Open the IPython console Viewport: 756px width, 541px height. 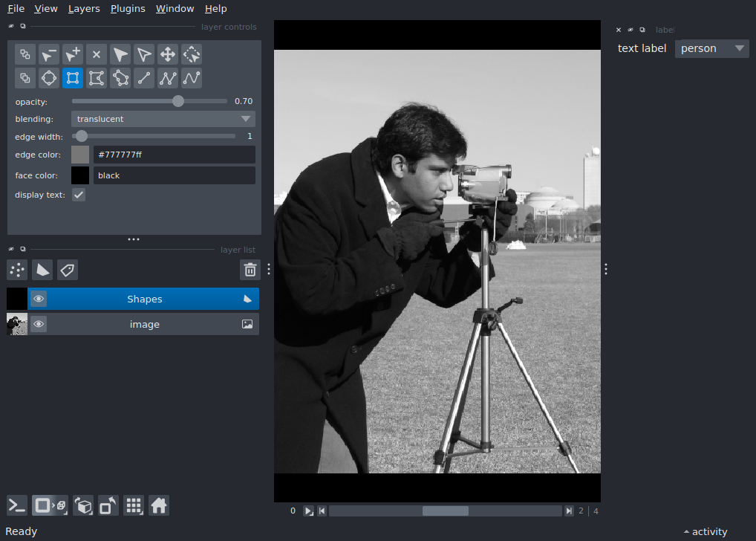pos(16,505)
